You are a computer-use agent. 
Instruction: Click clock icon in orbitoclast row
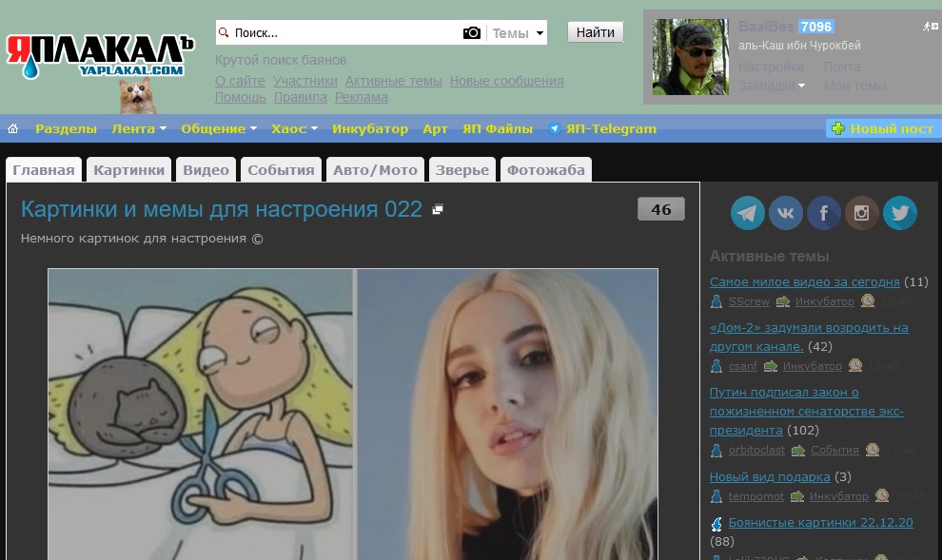[x=873, y=449]
